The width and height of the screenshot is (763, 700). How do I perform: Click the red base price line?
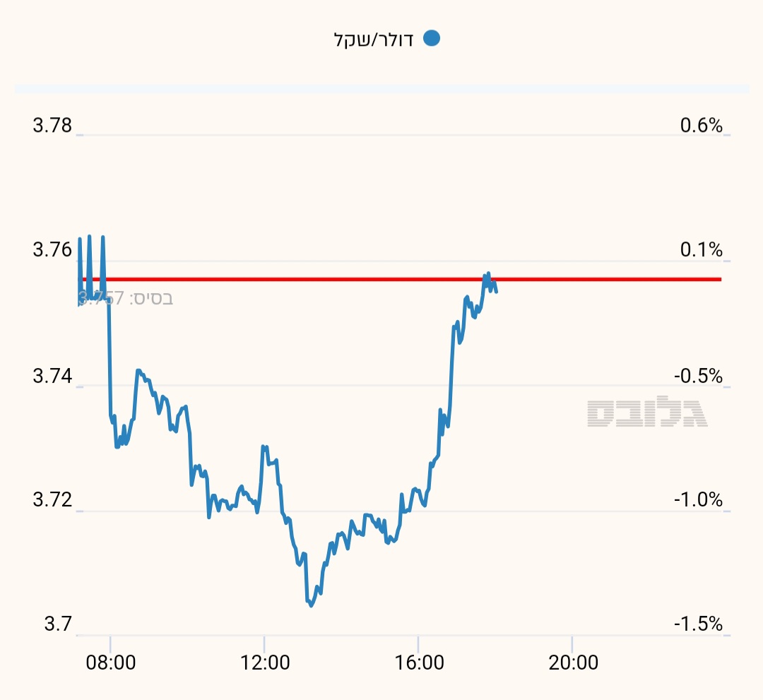[601, 279]
